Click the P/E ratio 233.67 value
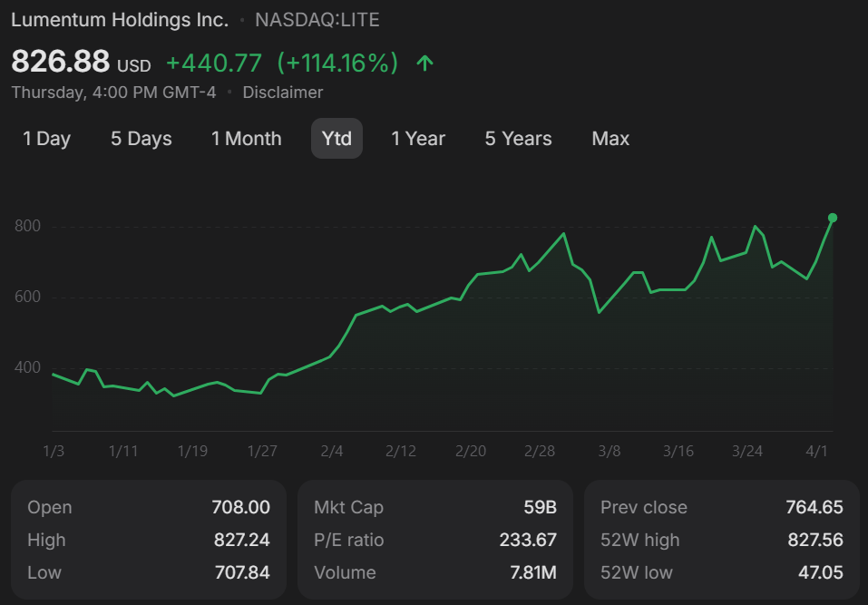 coord(434,540)
